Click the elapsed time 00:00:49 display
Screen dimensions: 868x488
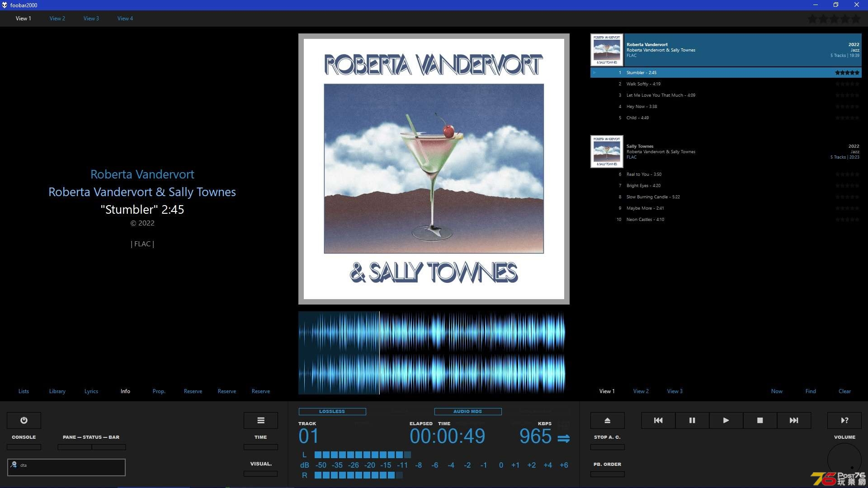click(x=448, y=436)
